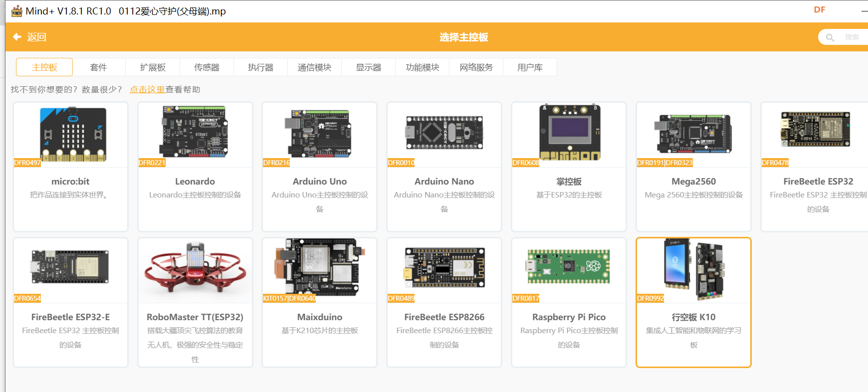Select the micro:bit board image
This screenshot has width=868, height=392.
[x=73, y=134]
